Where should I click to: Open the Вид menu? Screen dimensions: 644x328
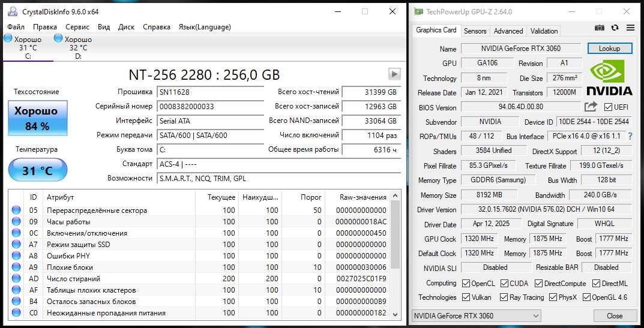[x=104, y=27]
